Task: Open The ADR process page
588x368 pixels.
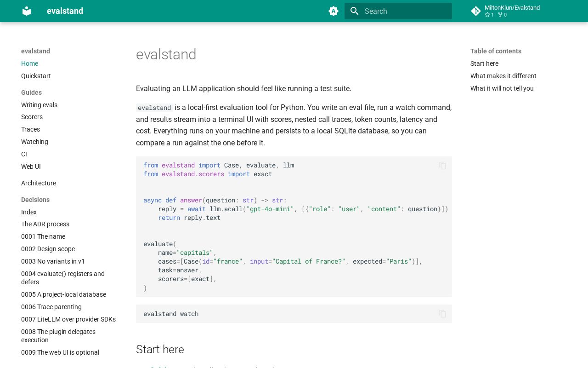Action: 45,224
